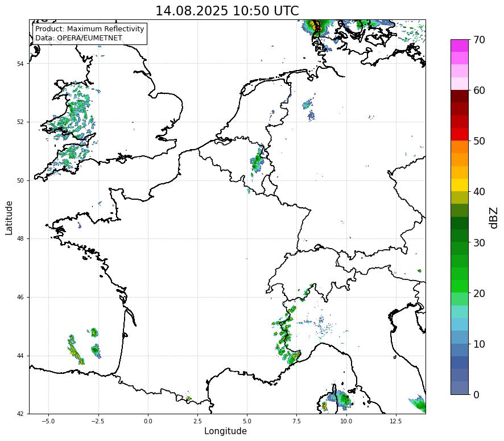This screenshot has width=504, height=441.
Task: Click the magenta segment atop the colorbar
Action: click(460, 46)
